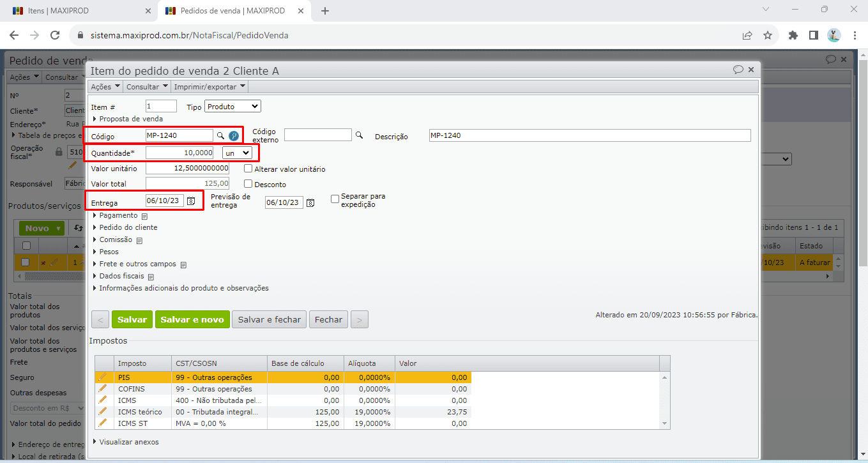Edit the PIS tax row with its pencil icon
Screen dimensions: 868x463
click(102, 377)
